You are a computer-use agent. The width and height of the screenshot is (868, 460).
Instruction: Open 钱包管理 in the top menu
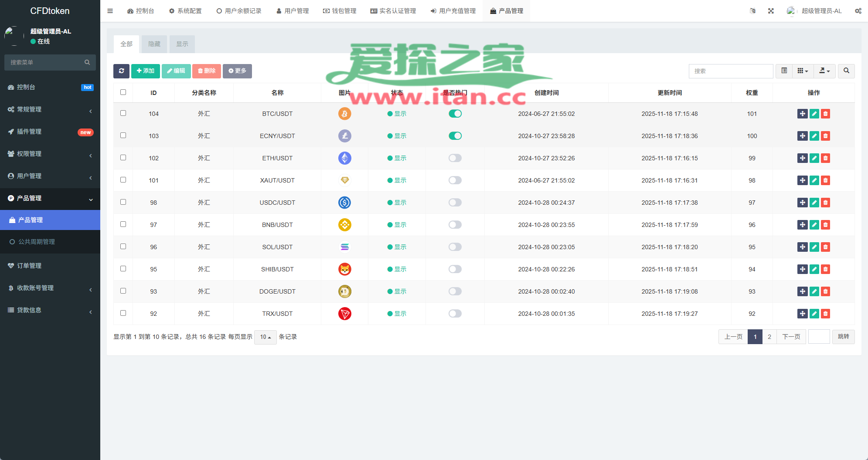pos(340,11)
